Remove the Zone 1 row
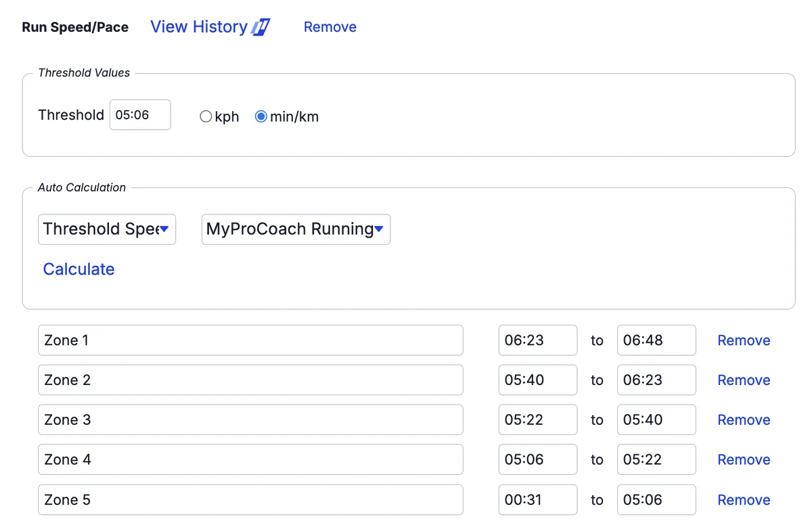 pyautogui.click(x=744, y=340)
